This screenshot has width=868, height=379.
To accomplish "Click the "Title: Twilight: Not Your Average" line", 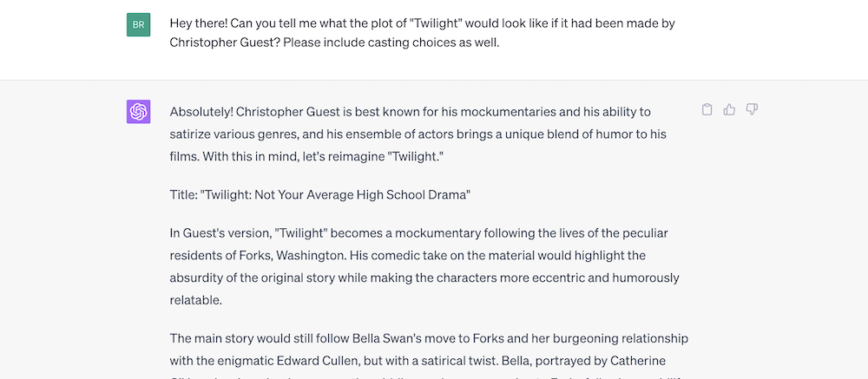I will 320,195.
